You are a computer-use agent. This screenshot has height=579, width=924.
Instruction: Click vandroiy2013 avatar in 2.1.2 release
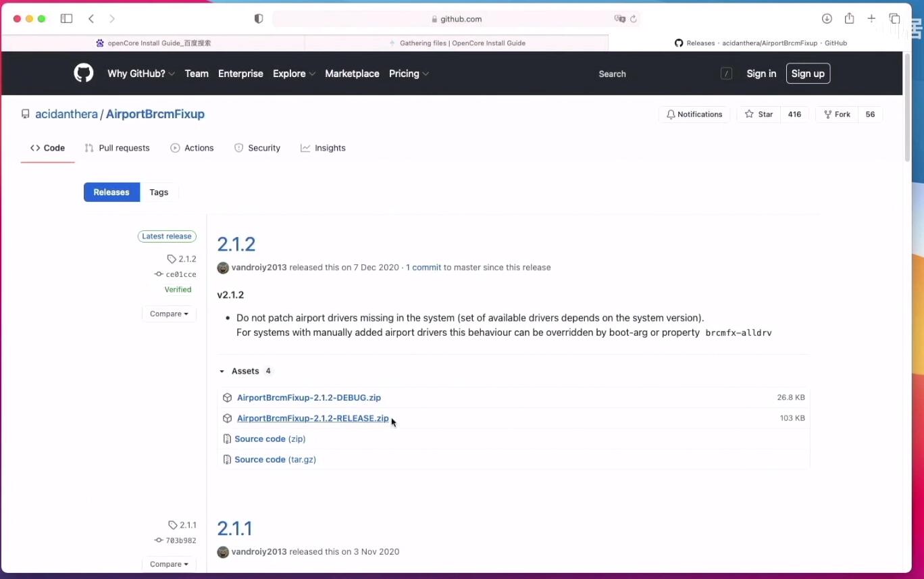[223, 268]
